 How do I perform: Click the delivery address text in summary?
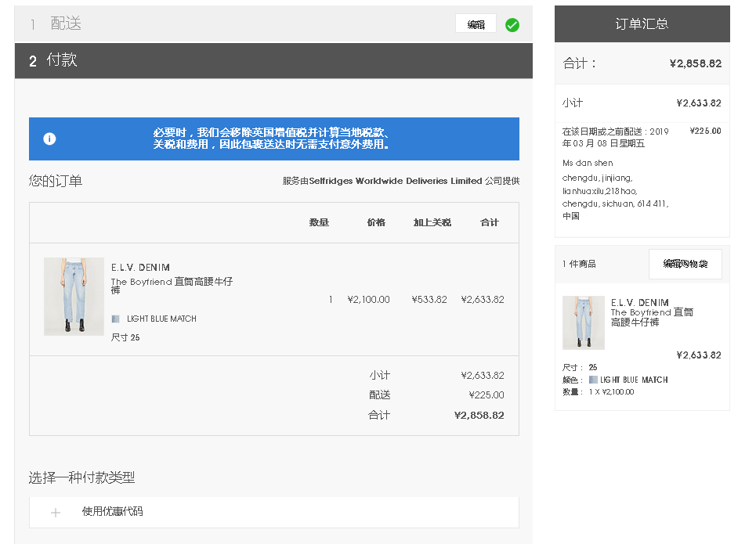615,190
